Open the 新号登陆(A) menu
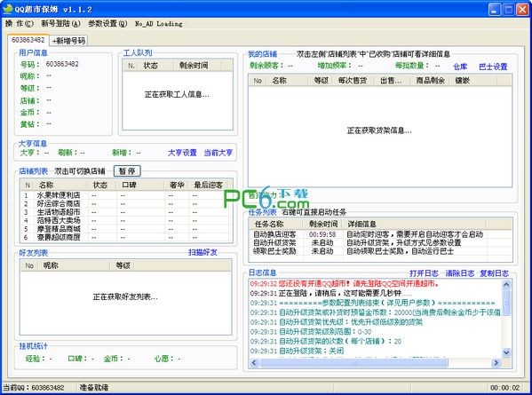The height and width of the screenshot is (395, 532). 60,24
